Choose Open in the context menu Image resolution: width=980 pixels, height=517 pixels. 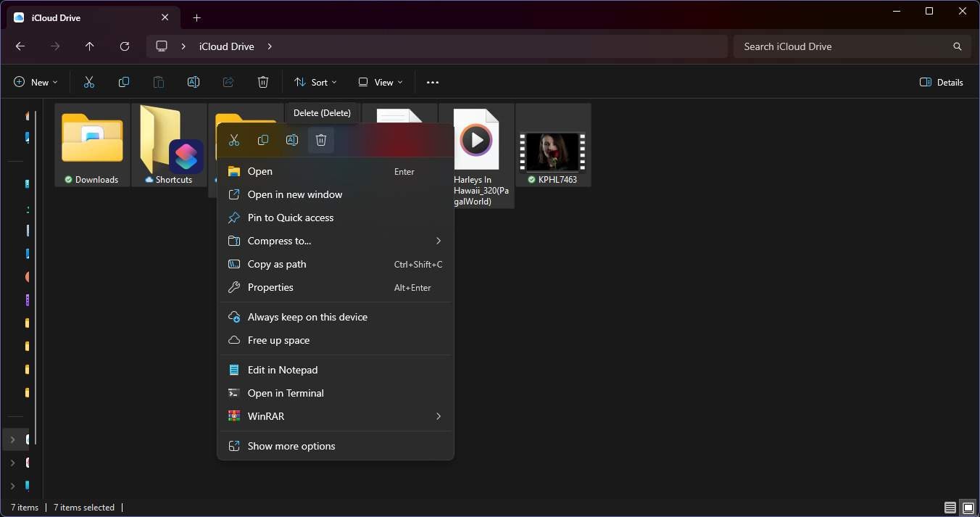pos(336,172)
